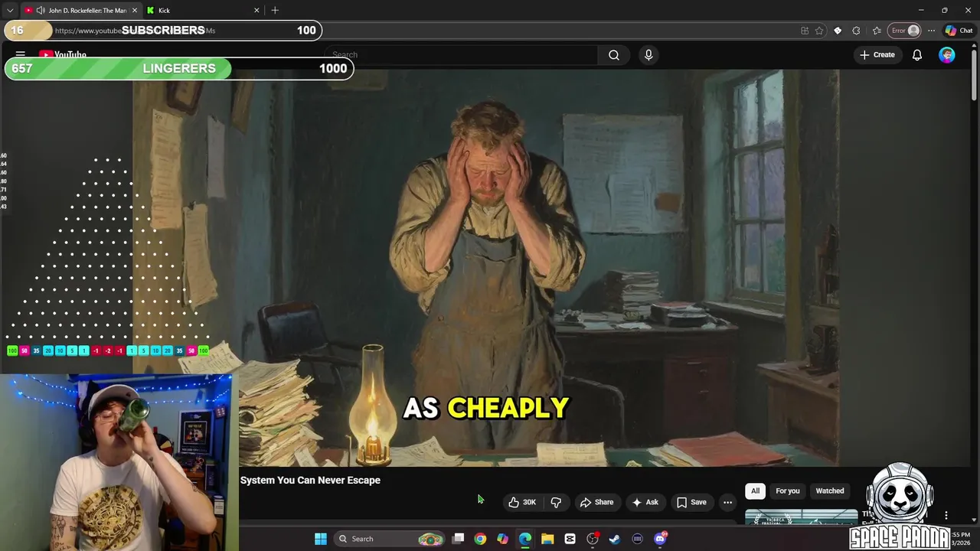Open the suggested video options menu
Image resolution: width=980 pixels, height=551 pixels.
(x=946, y=516)
